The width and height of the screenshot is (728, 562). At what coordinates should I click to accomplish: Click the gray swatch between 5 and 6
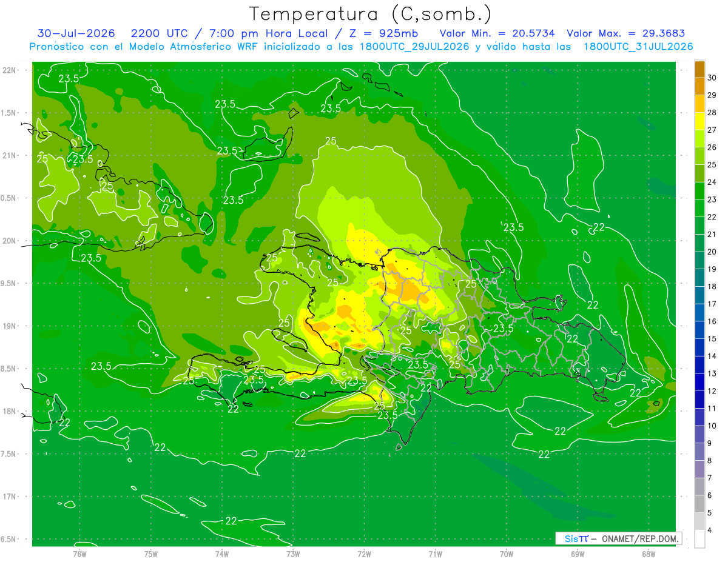[699, 504]
